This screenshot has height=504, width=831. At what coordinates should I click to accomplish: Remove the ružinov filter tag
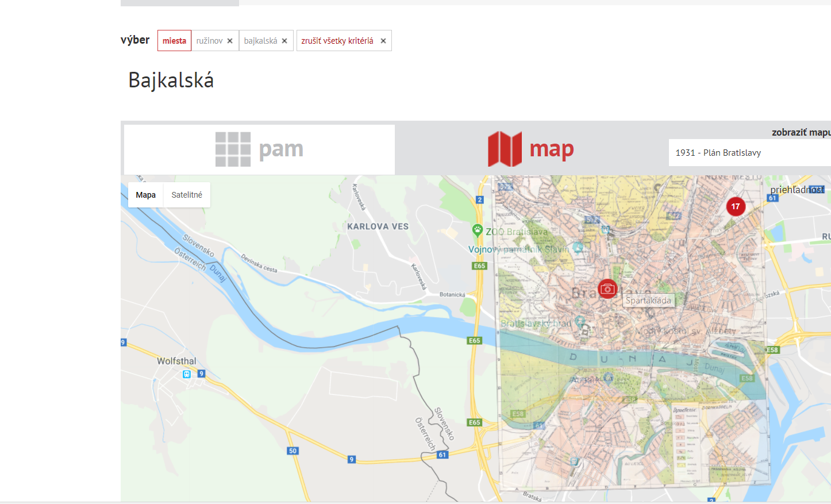point(230,41)
